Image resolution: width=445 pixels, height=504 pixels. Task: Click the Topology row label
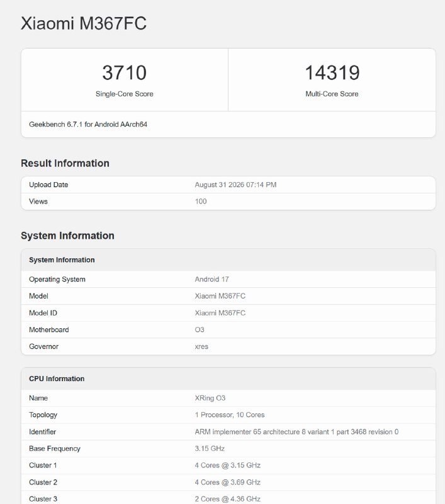point(43,415)
